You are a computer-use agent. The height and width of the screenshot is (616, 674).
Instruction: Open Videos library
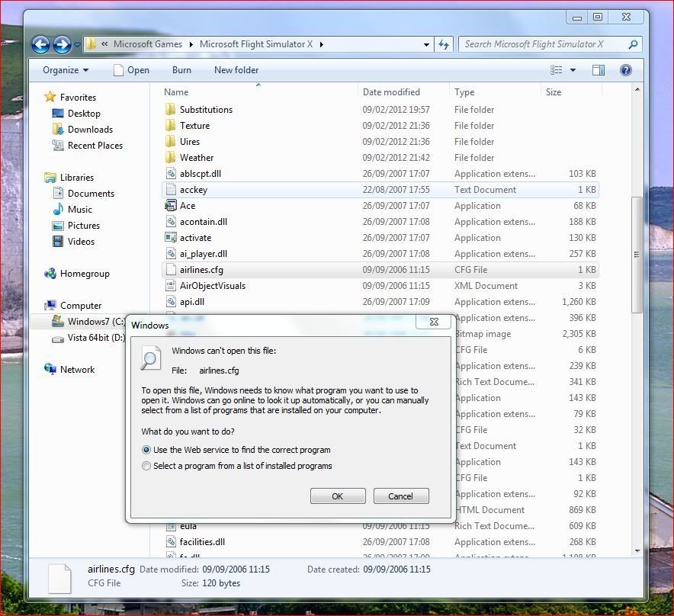pos(73,241)
